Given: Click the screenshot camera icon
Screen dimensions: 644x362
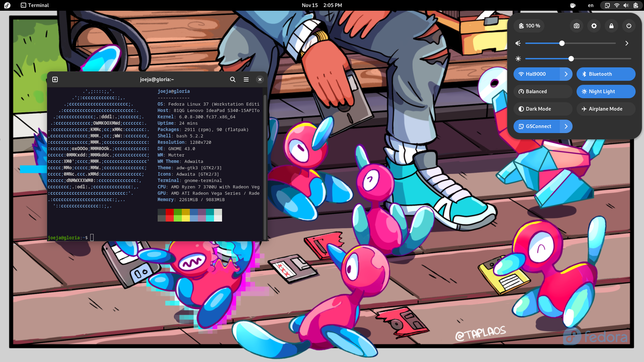Looking at the screenshot, I should pos(576,25).
